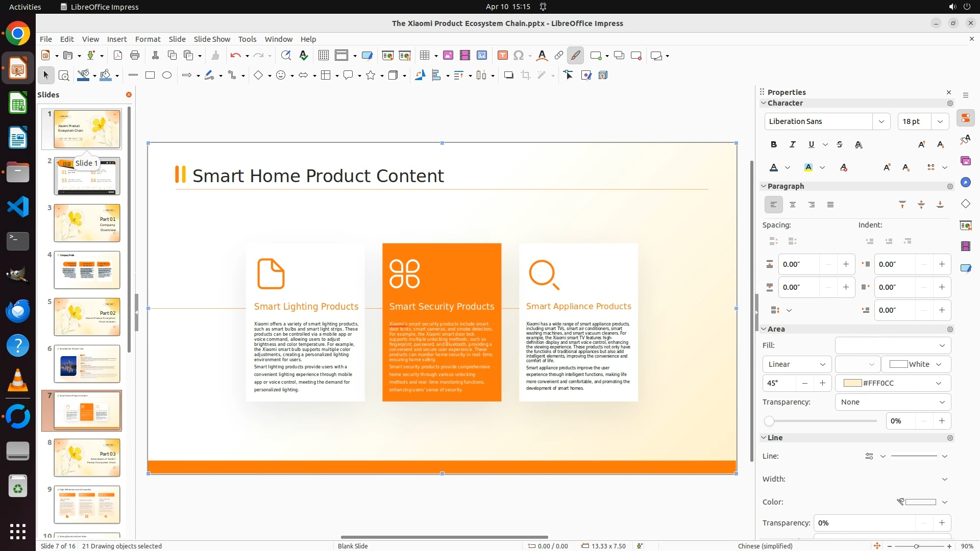Open the Liberation Sans font name dropdown
The image size is (980, 551).
[881, 121]
